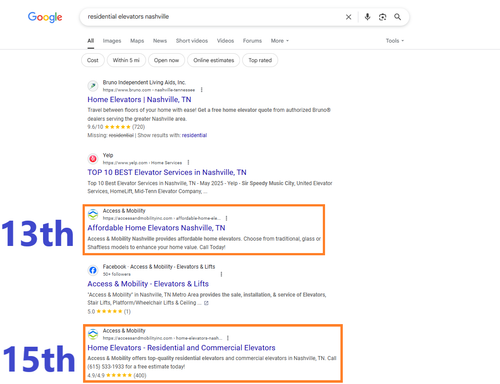
Task: Open three-dot menu for Bruno result
Action: (201, 90)
